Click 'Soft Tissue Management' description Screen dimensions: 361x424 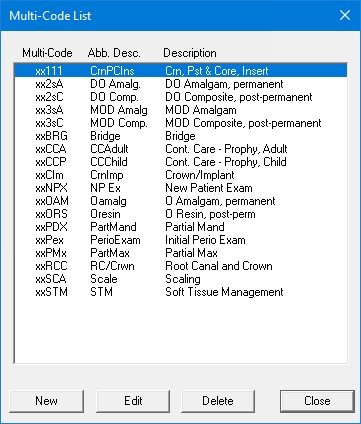(x=224, y=292)
